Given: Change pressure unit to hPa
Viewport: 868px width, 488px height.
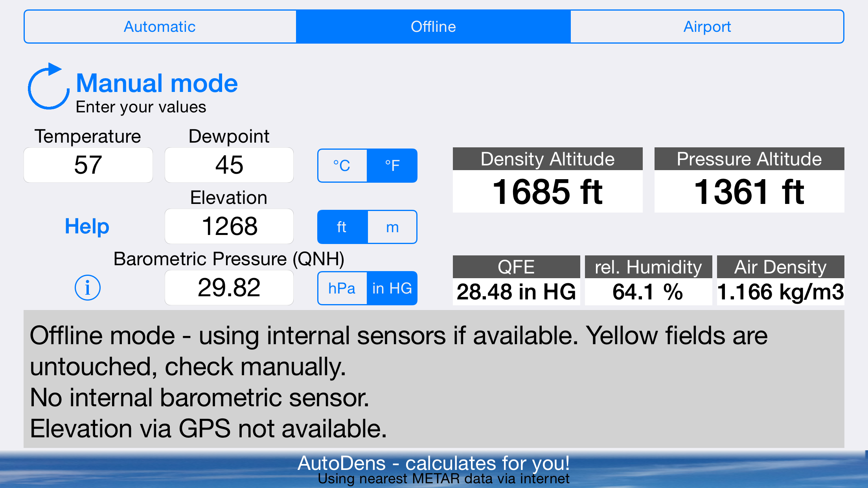Looking at the screenshot, I should point(342,288).
